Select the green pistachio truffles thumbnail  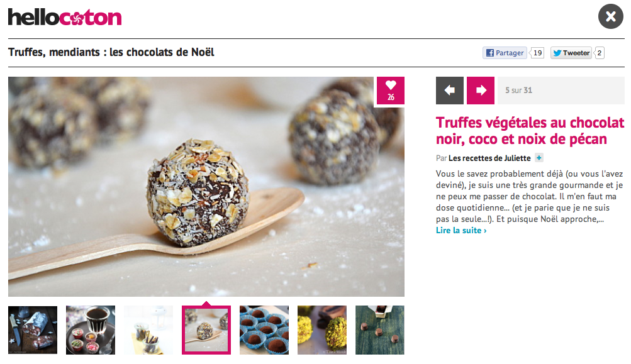[x=322, y=330]
